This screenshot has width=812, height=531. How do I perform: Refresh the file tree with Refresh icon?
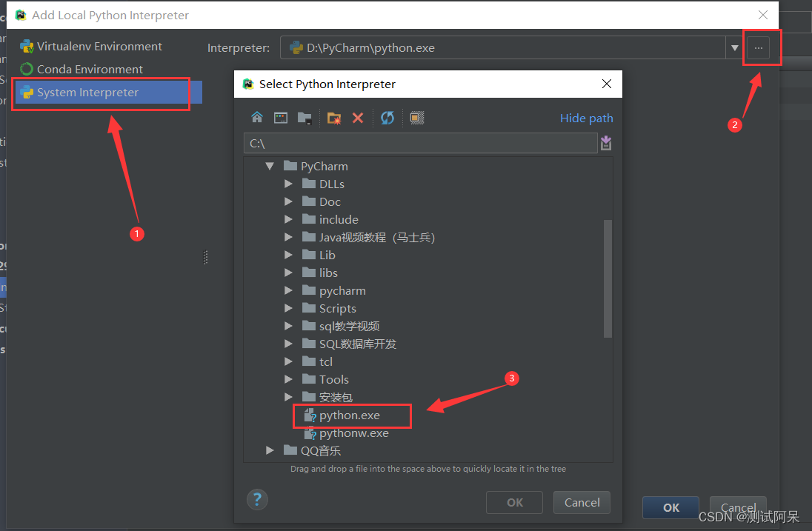[387, 118]
